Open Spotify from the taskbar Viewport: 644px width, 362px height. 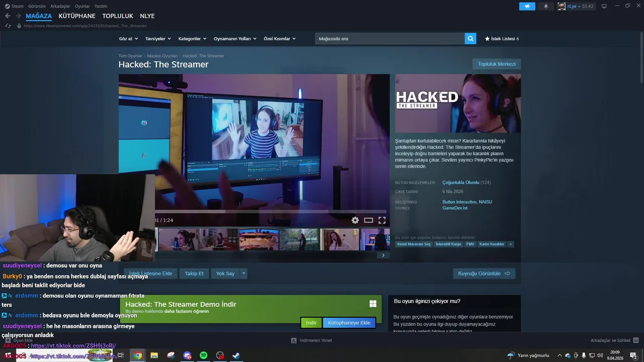203,355
